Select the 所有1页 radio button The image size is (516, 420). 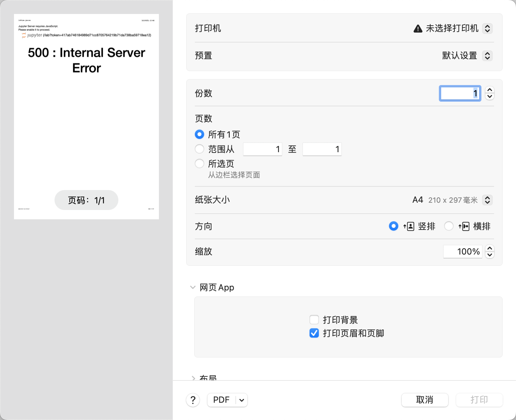pyautogui.click(x=199, y=134)
